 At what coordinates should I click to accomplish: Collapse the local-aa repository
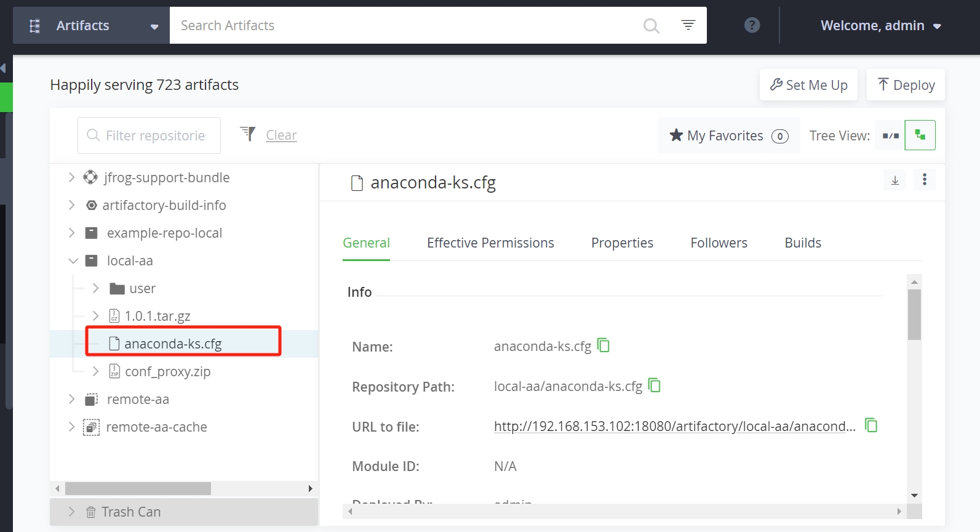(73, 261)
